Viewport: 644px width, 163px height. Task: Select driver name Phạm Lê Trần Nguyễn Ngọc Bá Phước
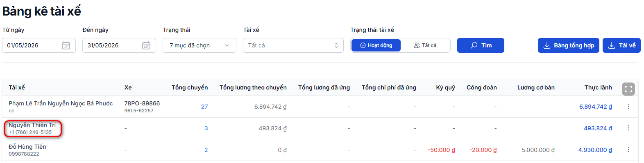pyautogui.click(x=61, y=103)
